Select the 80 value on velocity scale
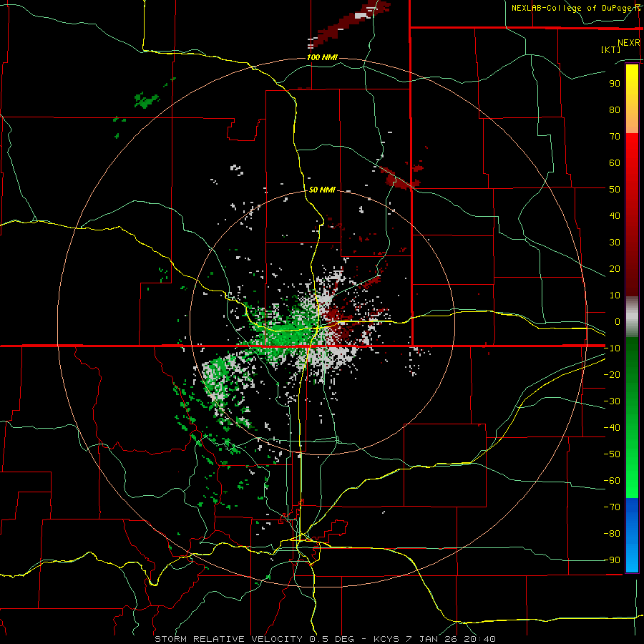 click(615, 109)
